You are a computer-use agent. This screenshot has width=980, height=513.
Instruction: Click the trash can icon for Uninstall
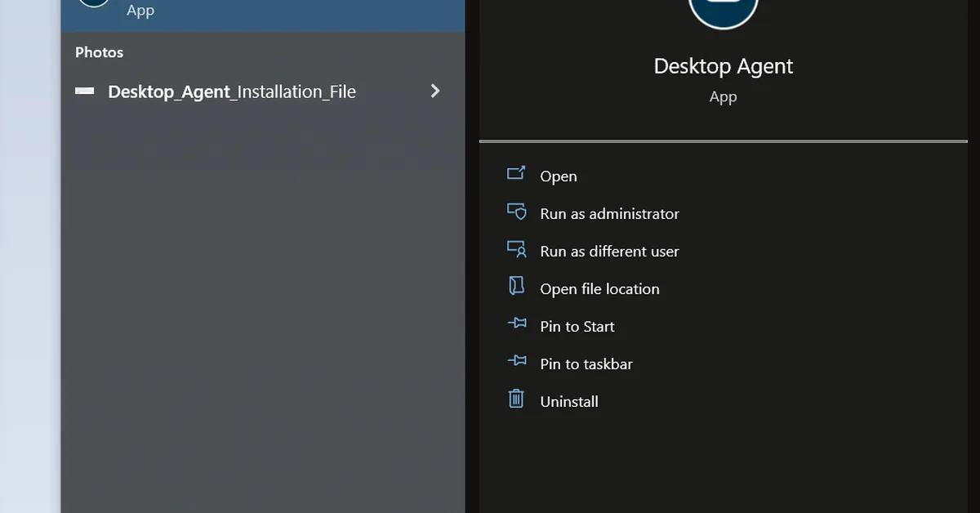tap(516, 399)
